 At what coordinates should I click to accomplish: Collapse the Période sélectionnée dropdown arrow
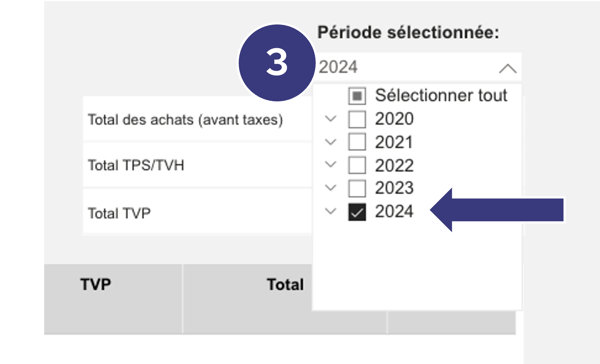pyautogui.click(x=508, y=68)
